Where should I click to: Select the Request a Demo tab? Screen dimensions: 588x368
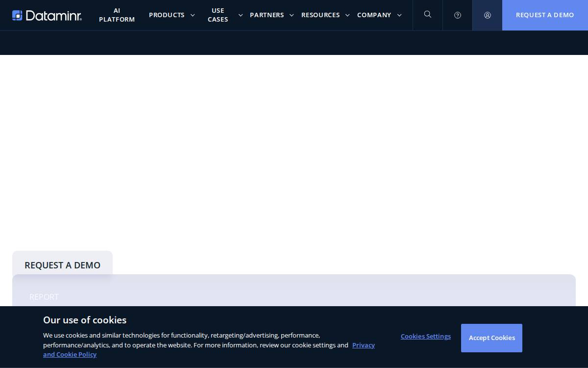pos(63,265)
